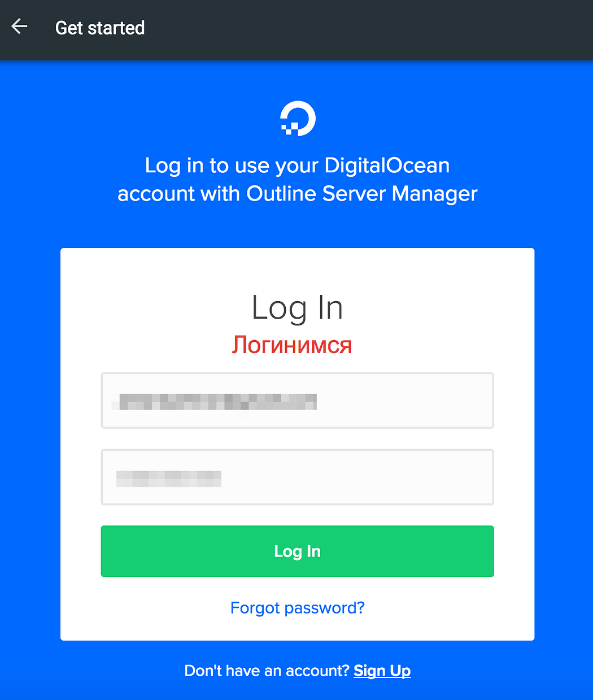Click empty right side of email field
The width and height of the screenshot is (593, 700).
tap(407, 401)
